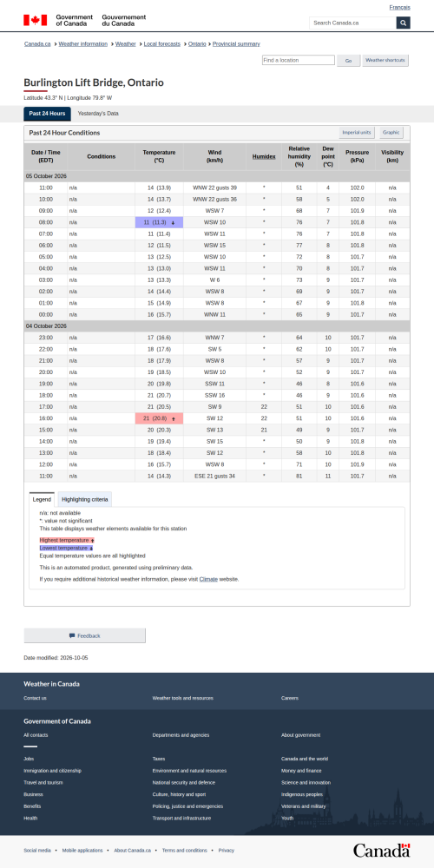Click the search magnifier icon button

pos(404,23)
